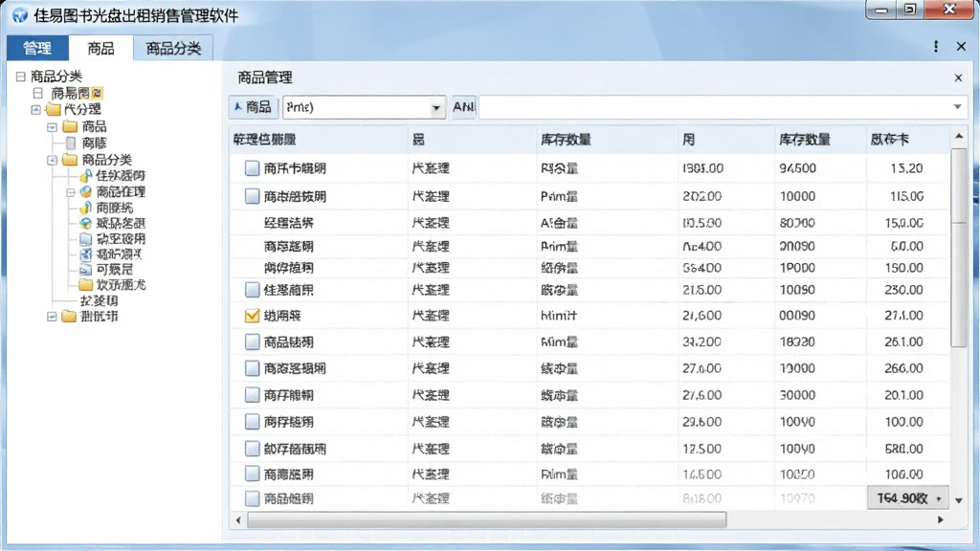Viewport: 980px width, 551px height.
Task: Open the three-dot options menu
Action: point(936,46)
